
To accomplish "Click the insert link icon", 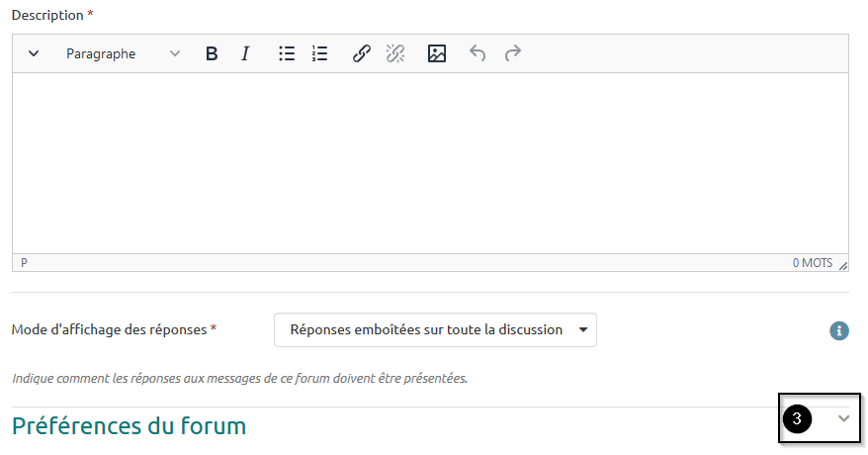I will point(362,53).
